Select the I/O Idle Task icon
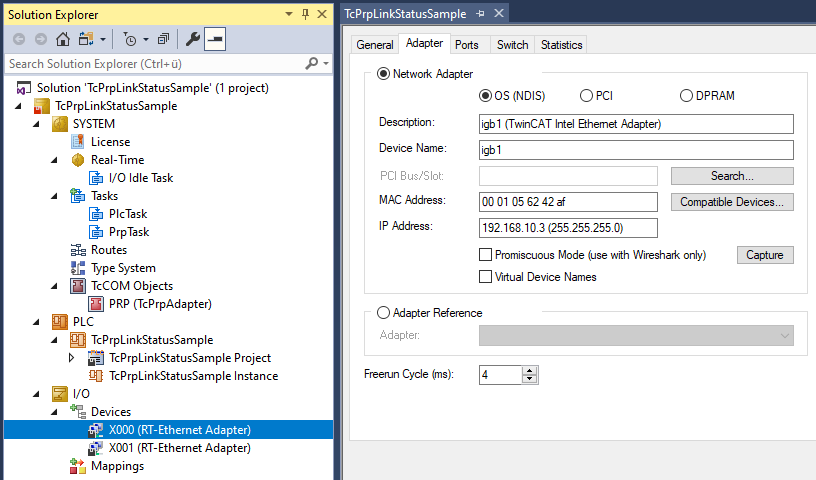 [x=96, y=178]
